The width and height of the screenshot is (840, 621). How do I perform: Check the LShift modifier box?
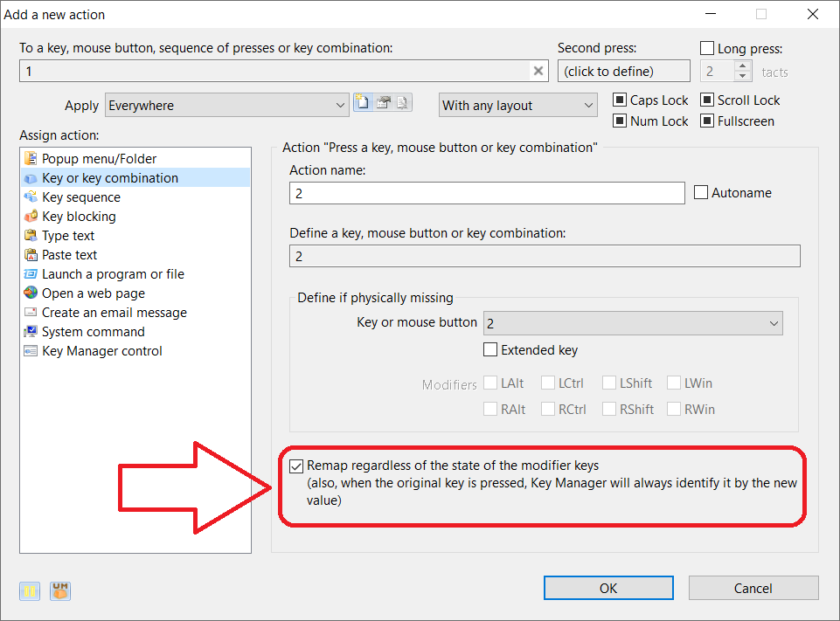[608, 383]
